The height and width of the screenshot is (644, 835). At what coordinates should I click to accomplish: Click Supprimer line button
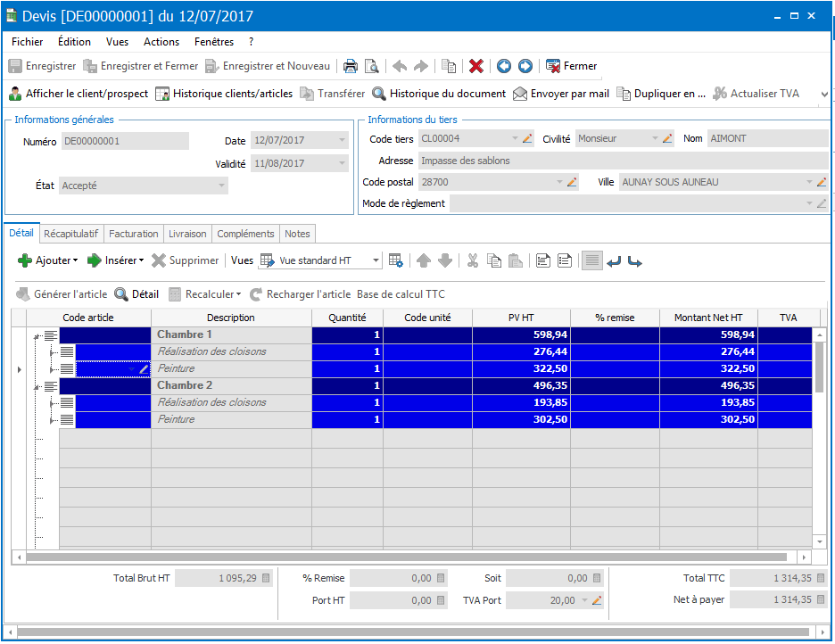coord(186,260)
